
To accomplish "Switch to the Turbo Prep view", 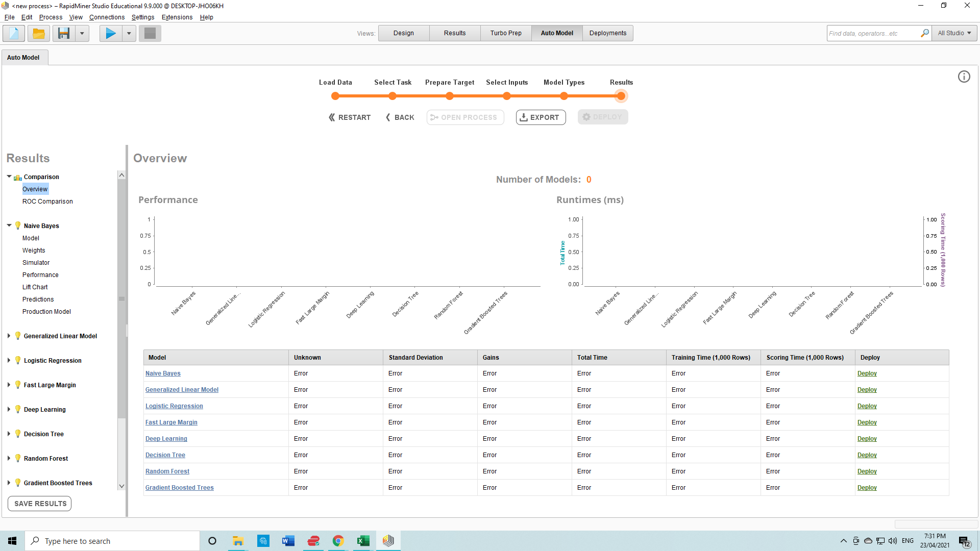I will click(506, 33).
